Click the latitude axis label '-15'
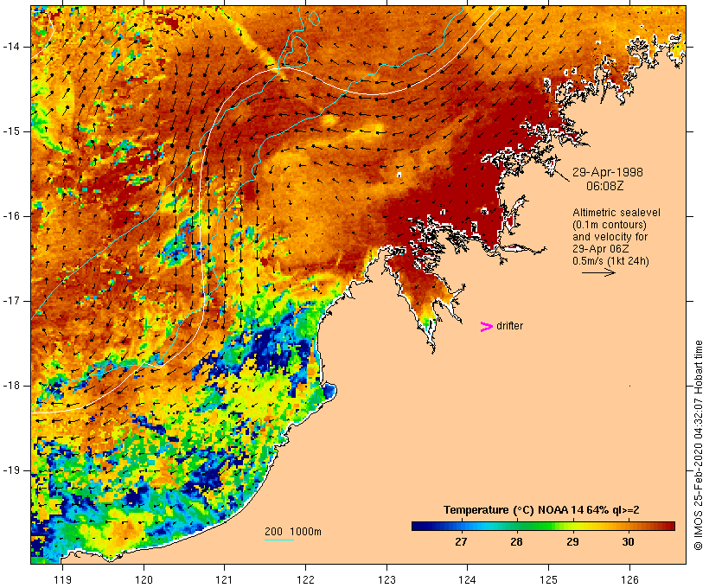The height and width of the screenshot is (588, 709). (11, 131)
